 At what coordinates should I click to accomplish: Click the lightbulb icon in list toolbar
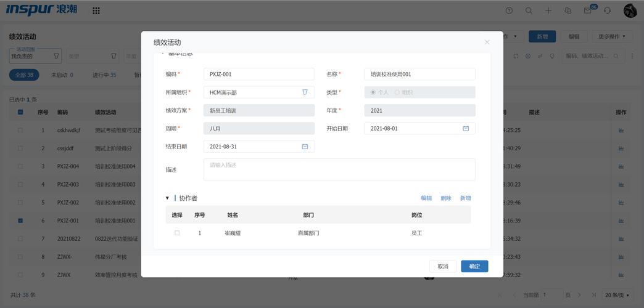coord(552,56)
